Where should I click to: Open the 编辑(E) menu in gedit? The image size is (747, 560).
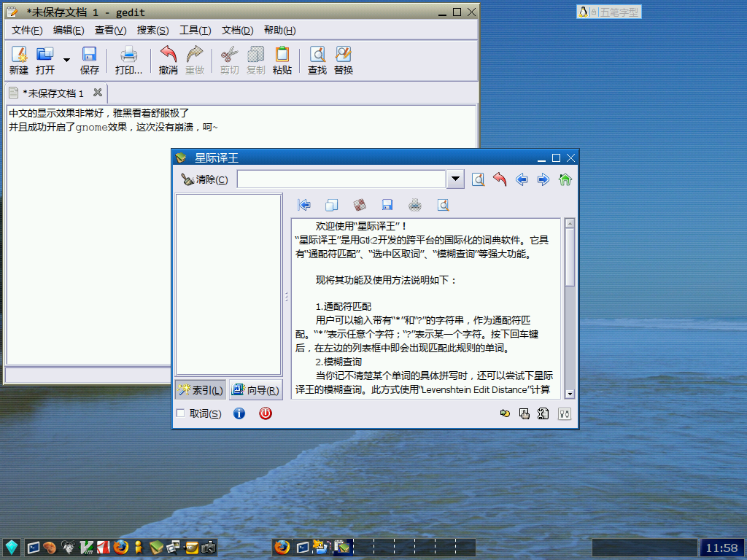[x=69, y=31]
